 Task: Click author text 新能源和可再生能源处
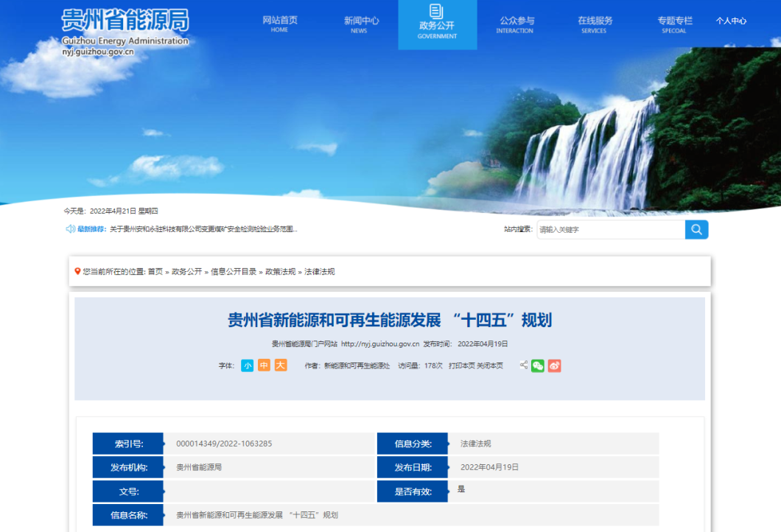coord(357,365)
